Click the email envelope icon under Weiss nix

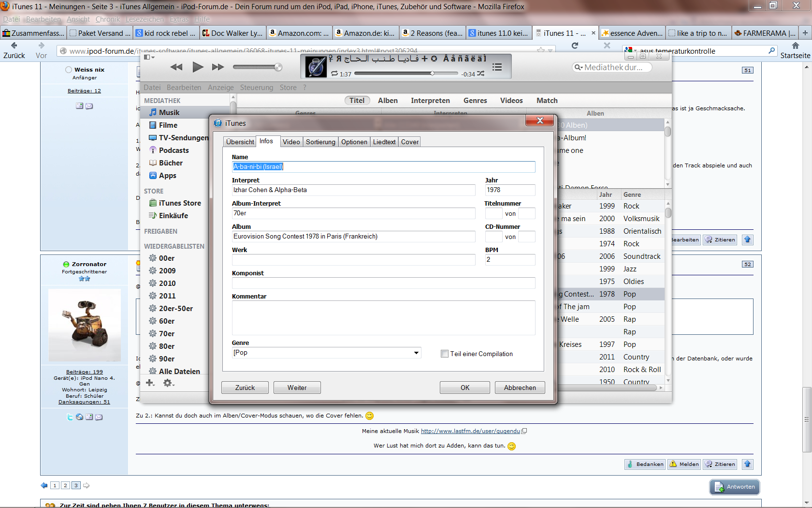pos(89,106)
